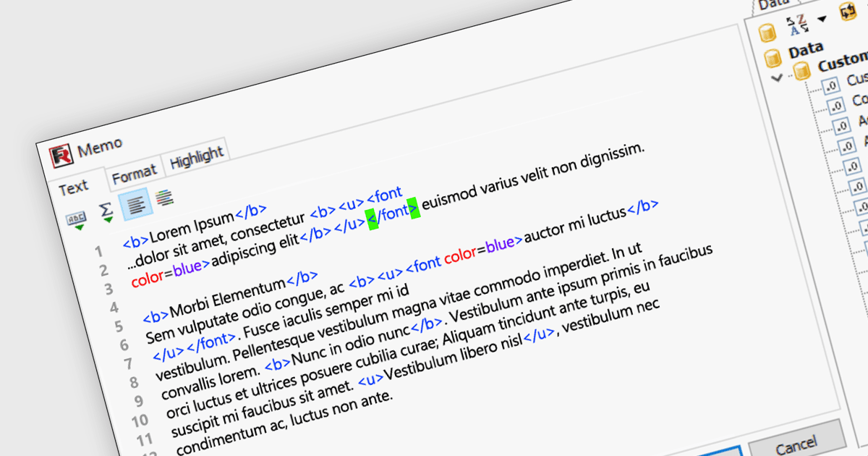Click line number 1 in the gutter
Viewport: 868px width, 456px height.
click(x=98, y=252)
